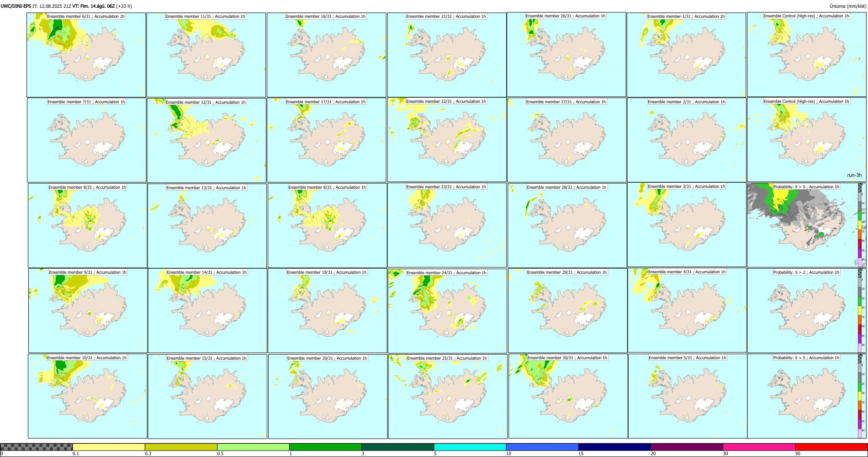868x457 pixels.
Task: Open the Ensemble member 22/31 precipitation map
Action: click(x=447, y=140)
